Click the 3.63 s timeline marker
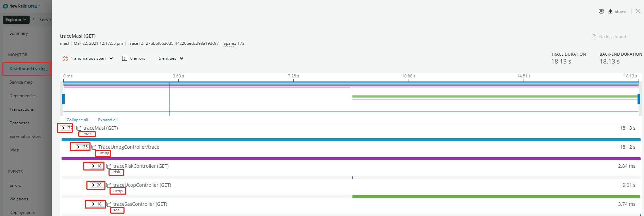 (x=178, y=76)
